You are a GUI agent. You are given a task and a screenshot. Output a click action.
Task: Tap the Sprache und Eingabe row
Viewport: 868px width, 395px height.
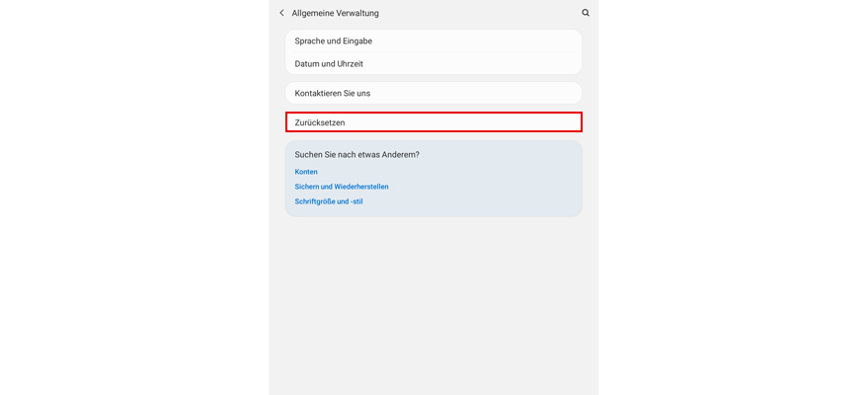pyautogui.click(x=433, y=41)
